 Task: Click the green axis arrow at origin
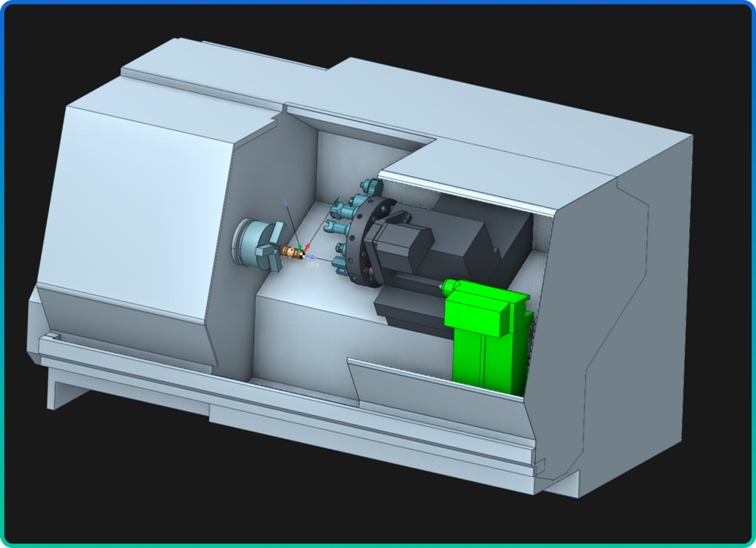pyautogui.click(x=299, y=247)
